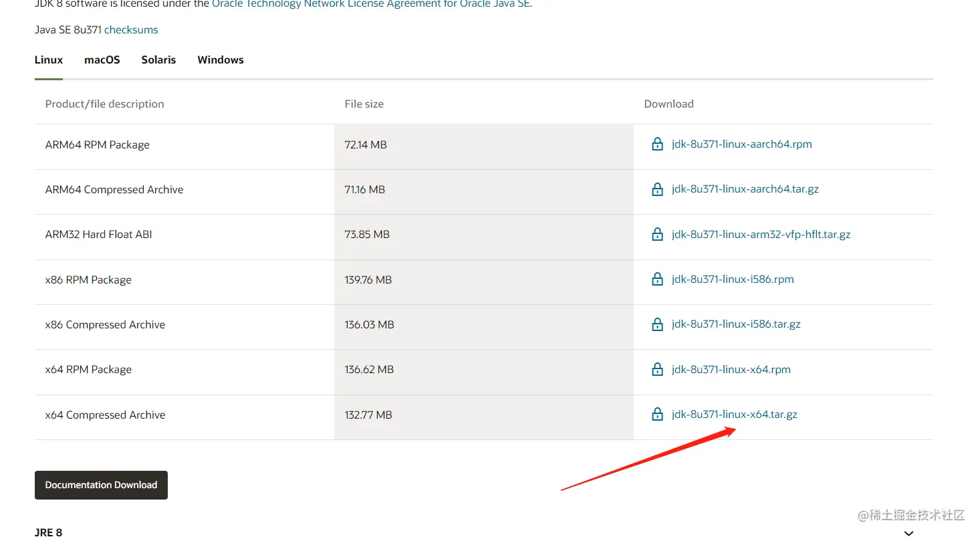
Task: Expand the JRE 8 section chevron
Action: click(908, 533)
